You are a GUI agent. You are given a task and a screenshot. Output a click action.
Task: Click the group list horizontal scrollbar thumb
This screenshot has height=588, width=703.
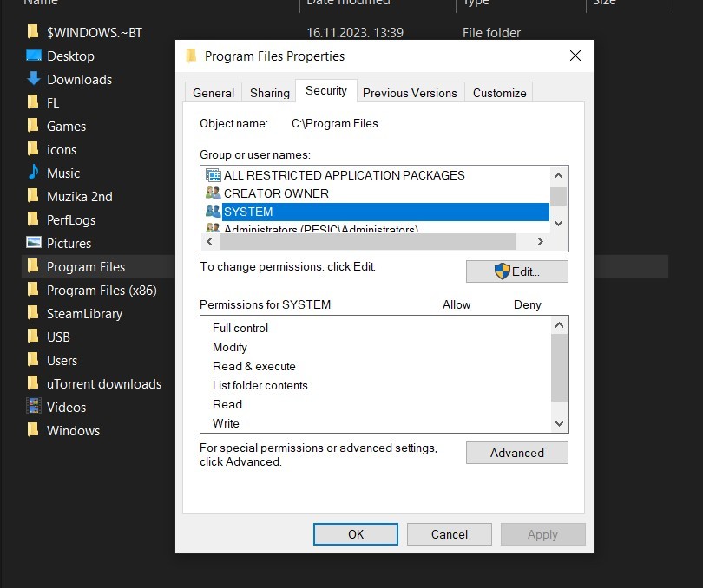point(367,242)
